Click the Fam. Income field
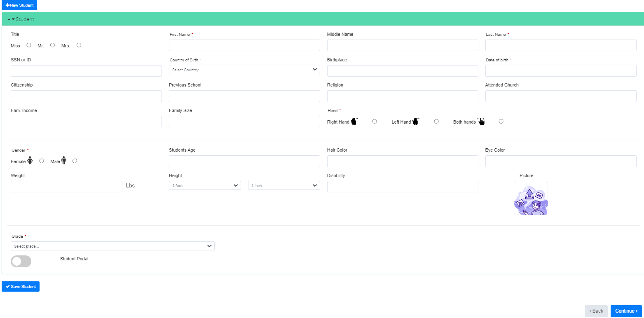The width and height of the screenshot is (644, 318). 86,122
